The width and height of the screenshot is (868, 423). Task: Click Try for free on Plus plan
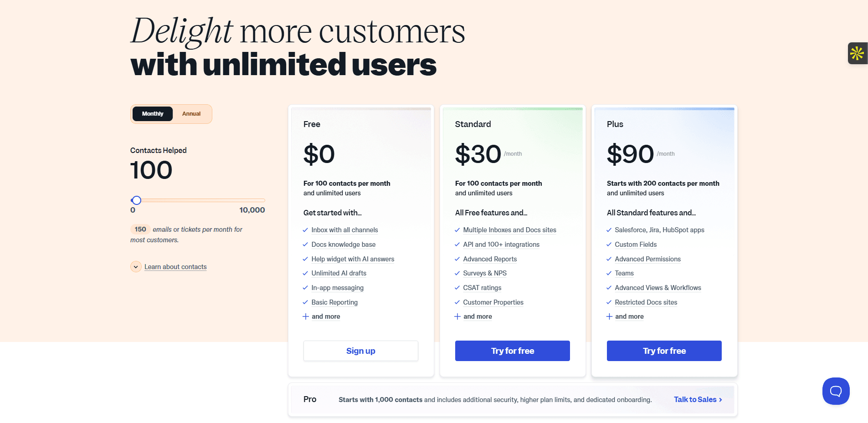coord(664,351)
